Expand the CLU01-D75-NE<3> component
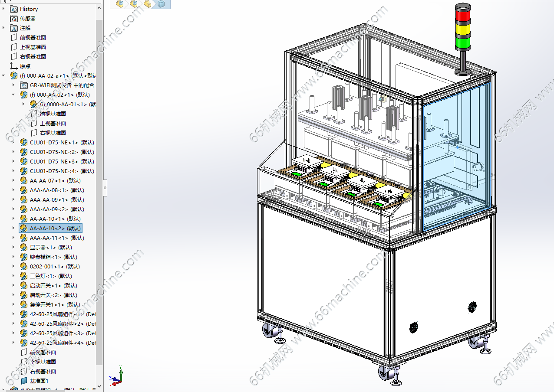The image size is (554, 392). point(13,161)
